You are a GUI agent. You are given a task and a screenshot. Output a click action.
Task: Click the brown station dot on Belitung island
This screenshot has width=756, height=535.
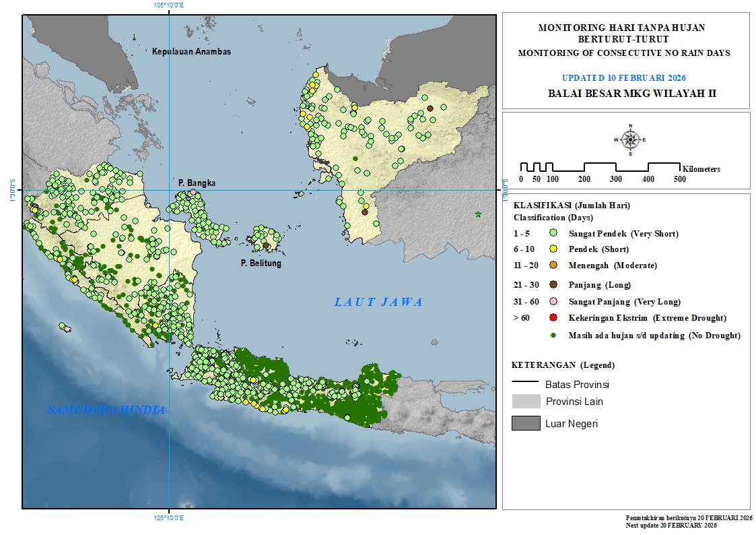(266, 245)
